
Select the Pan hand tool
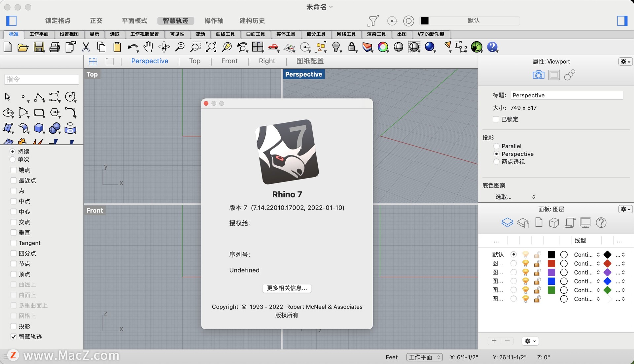click(x=148, y=47)
